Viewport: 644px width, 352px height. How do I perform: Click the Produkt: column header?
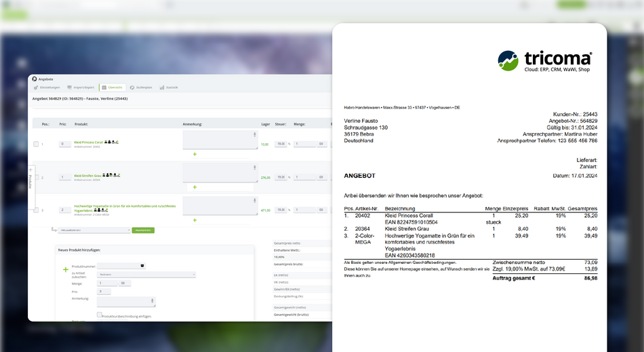tap(81, 124)
